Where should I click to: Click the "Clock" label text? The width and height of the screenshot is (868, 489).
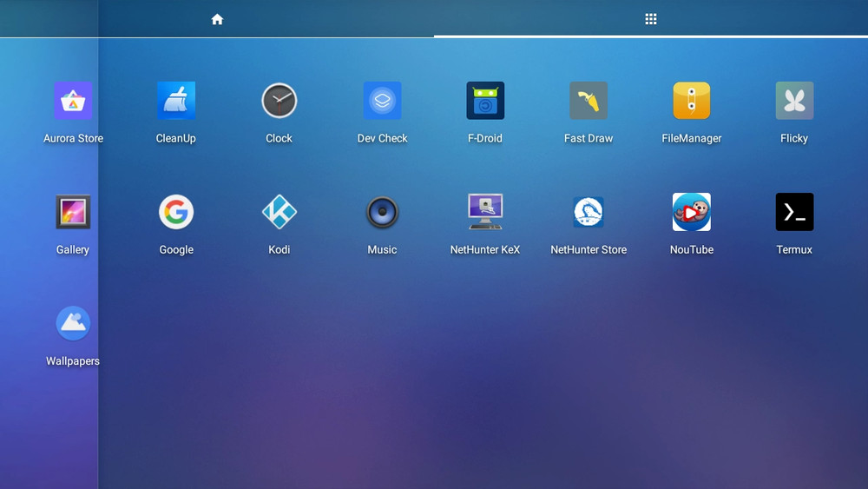pyautogui.click(x=279, y=138)
